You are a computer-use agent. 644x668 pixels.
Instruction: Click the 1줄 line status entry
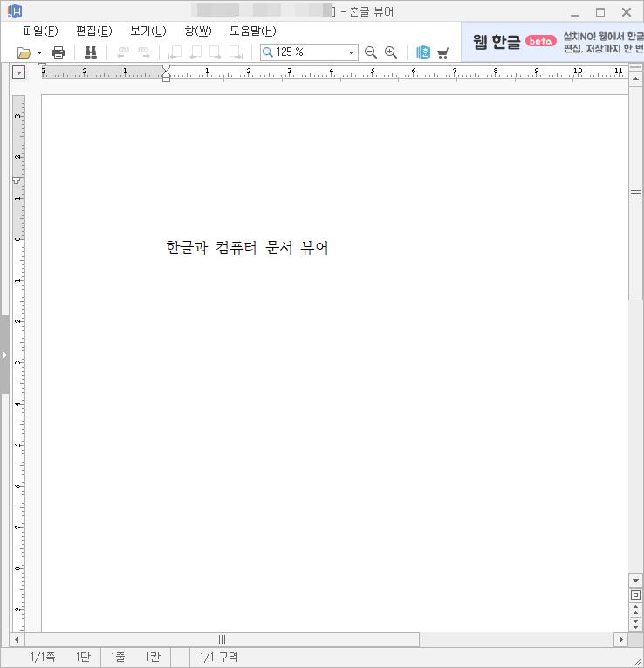click(x=118, y=657)
